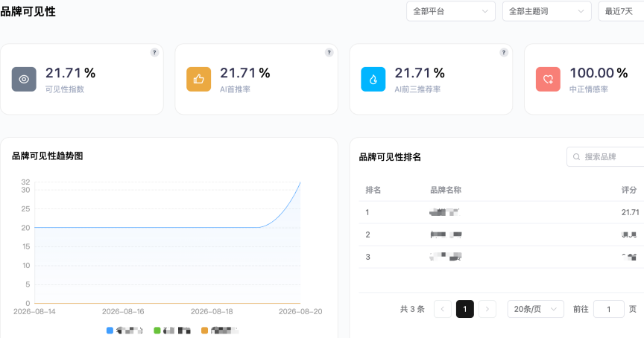Select the rank 3 row number

[367, 257]
